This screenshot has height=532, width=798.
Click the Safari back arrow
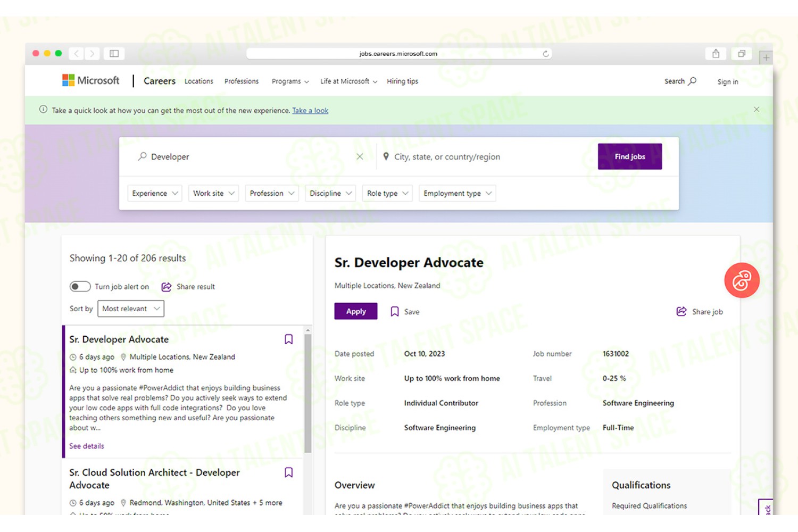77,53
